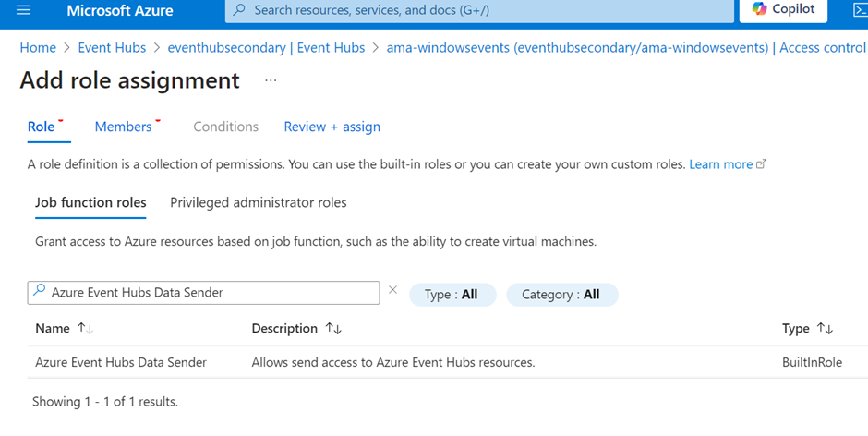The width and height of the screenshot is (868, 436).
Task: Sort roles by the Type column arrows
Action: pyautogui.click(x=825, y=329)
